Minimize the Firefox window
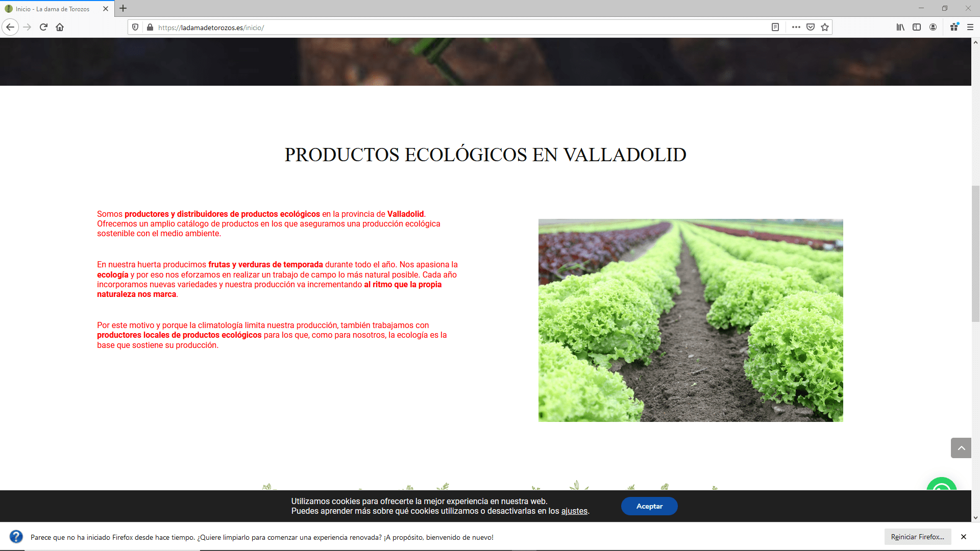This screenshot has width=980, height=551. (x=921, y=8)
